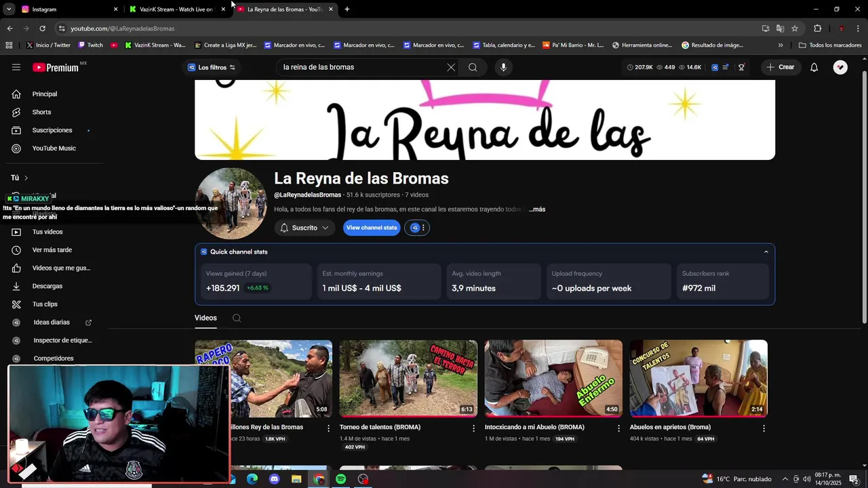Open the list icon in the vidIQ bar

pyautogui.click(x=726, y=67)
